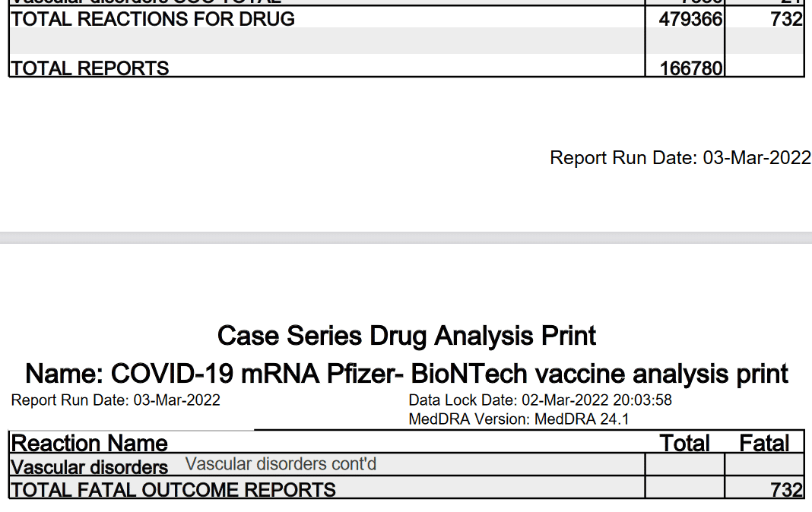Select the TOTAL REPORTS row label
Image resolution: width=812 pixels, height=512 pixels.
[x=90, y=68]
